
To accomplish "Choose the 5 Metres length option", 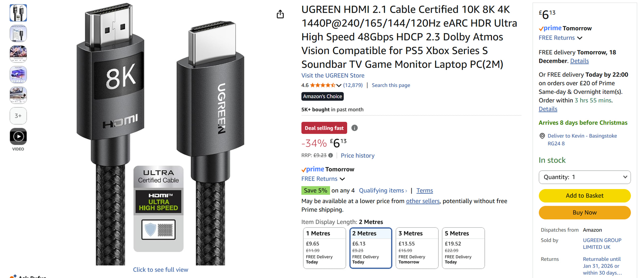I will point(463,248).
